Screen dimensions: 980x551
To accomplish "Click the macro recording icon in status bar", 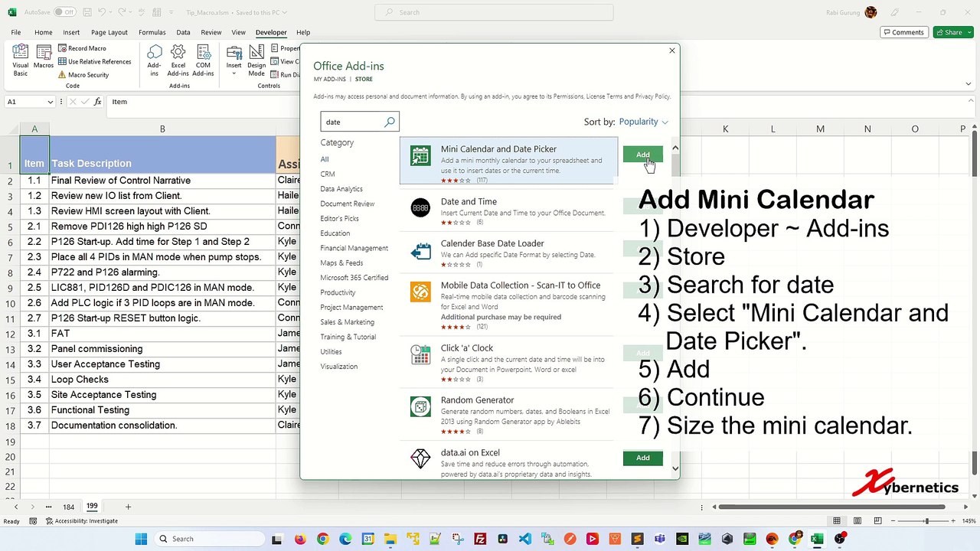I will (x=32, y=521).
